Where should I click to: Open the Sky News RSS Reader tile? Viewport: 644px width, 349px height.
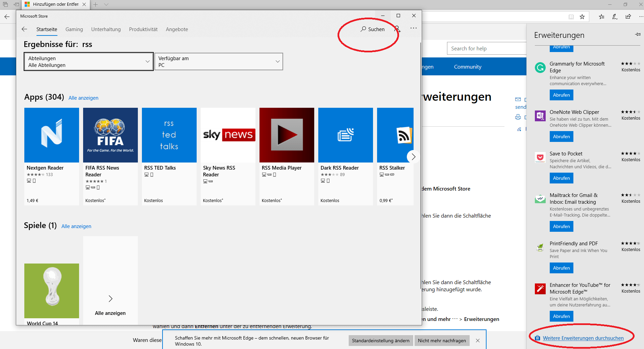228,156
